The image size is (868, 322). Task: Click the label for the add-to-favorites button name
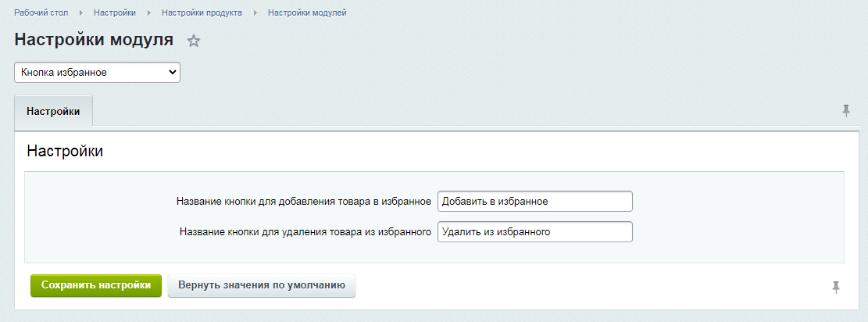pyautogui.click(x=304, y=201)
